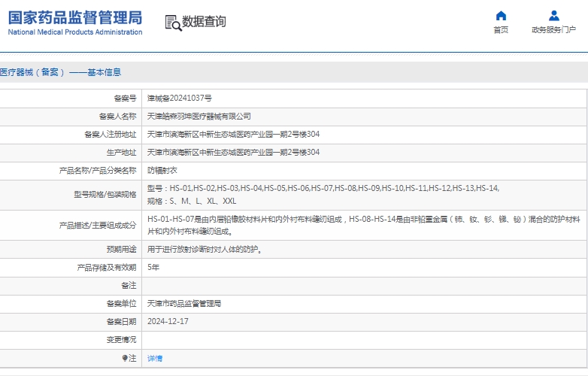
Task: Click the 备案日期 row label
Action: (x=122, y=321)
